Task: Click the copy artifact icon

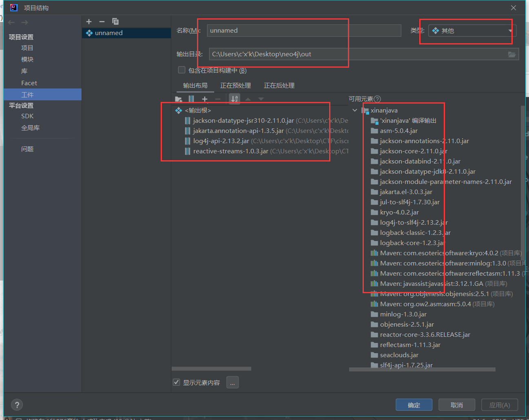Action: (115, 22)
